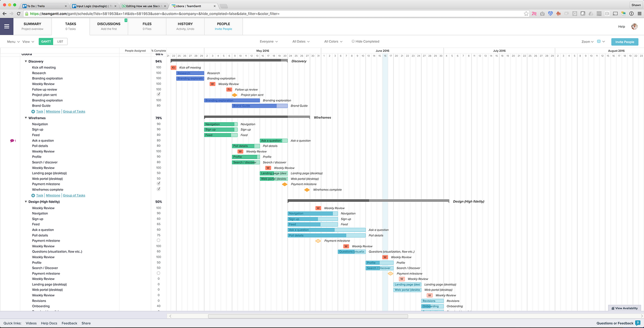This screenshot has width=644, height=328.
Task: Open comment bubble beside Ask a question
Action: coord(12,141)
